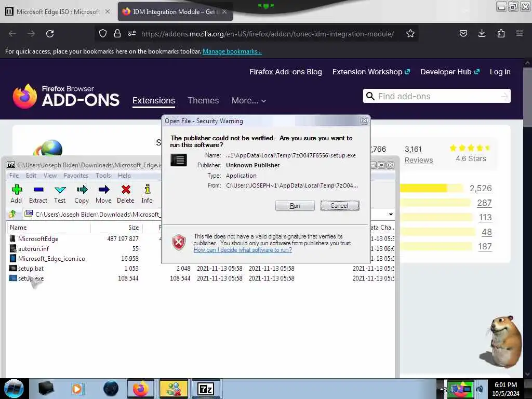Click Cancel in the security warning
This screenshot has width=532, height=399.
[x=339, y=206]
